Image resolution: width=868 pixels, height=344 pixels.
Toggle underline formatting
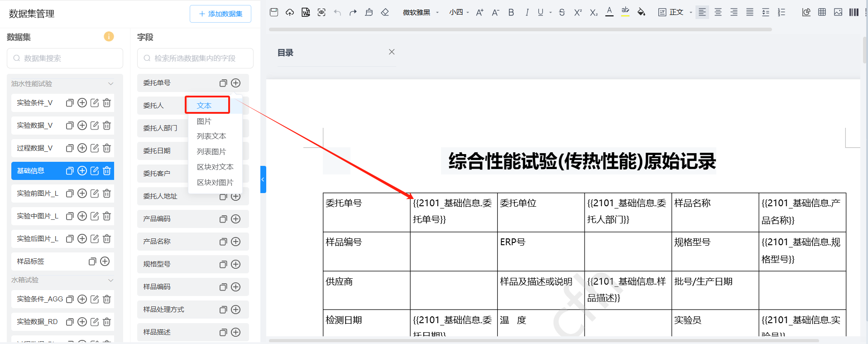pos(541,12)
